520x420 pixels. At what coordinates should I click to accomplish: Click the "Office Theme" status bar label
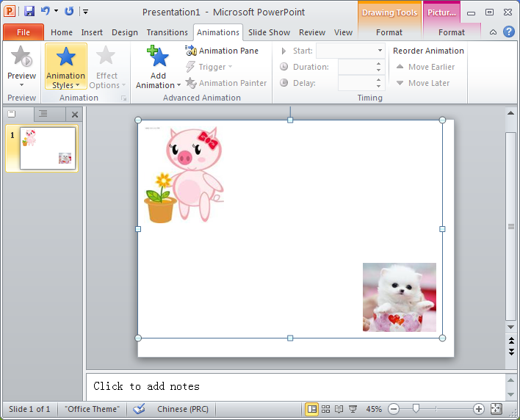93,409
